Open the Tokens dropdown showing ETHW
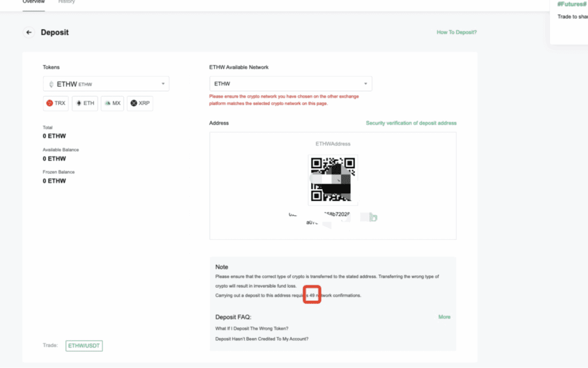Viewport: 588px width, 368px height. click(106, 84)
